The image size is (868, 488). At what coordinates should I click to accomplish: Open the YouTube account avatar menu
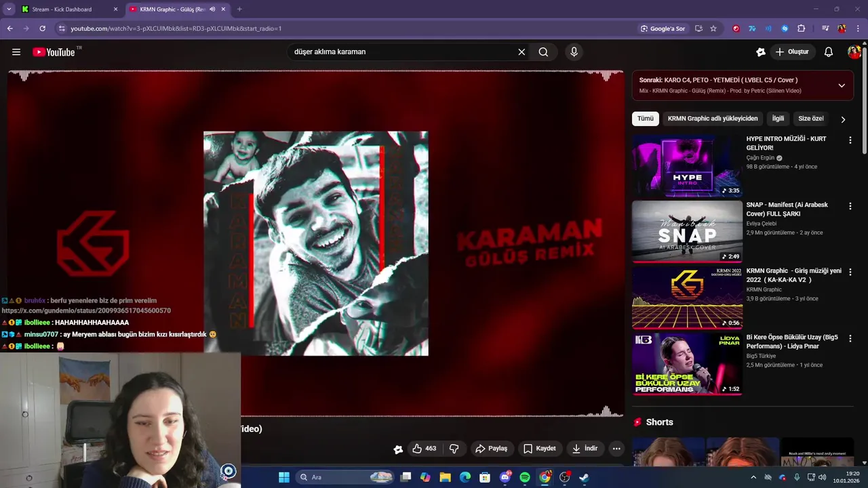pyautogui.click(x=854, y=52)
